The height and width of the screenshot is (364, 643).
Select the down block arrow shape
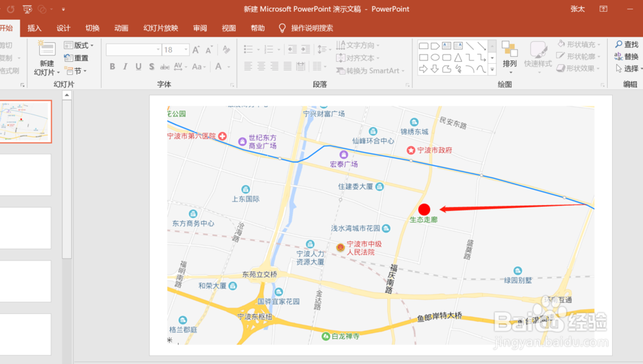pos(435,69)
